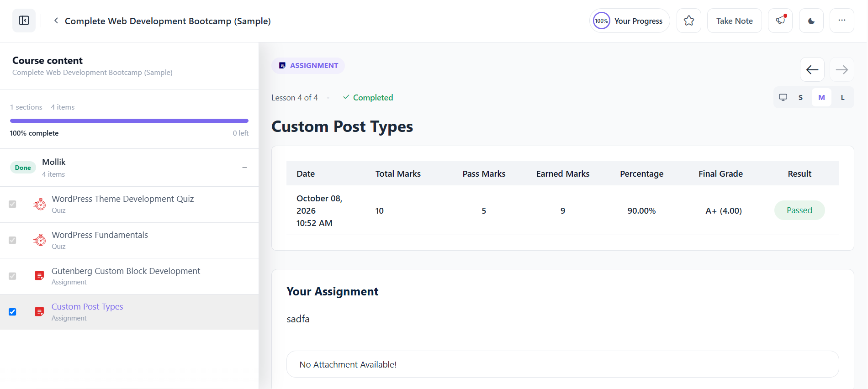Click the Course content heading
Image resolution: width=868 pixels, height=389 pixels.
tap(48, 61)
